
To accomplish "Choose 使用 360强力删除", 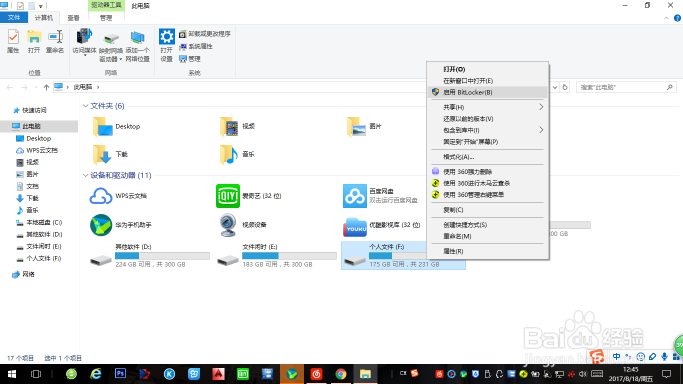I will pyautogui.click(x=487, y=172).
